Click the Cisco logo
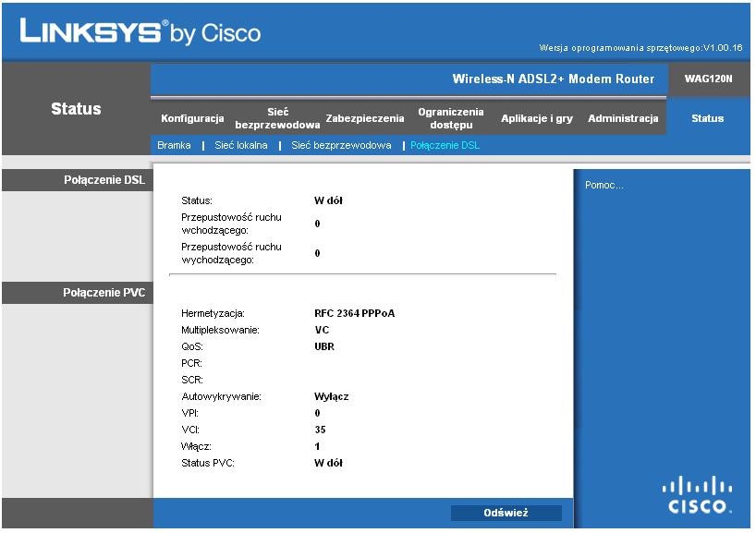The image size is (756, 533). tap(697, 494)
